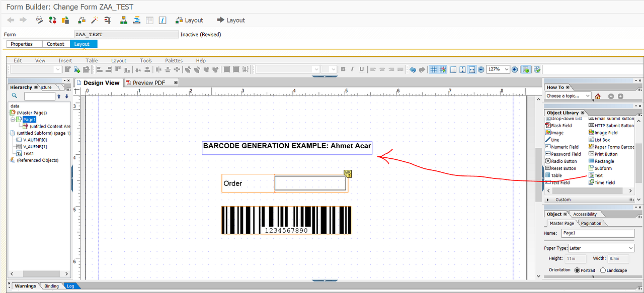Screen dimensions: 644x293
Task: Enable the Snap to Grid icon
Action: (444, 69)
